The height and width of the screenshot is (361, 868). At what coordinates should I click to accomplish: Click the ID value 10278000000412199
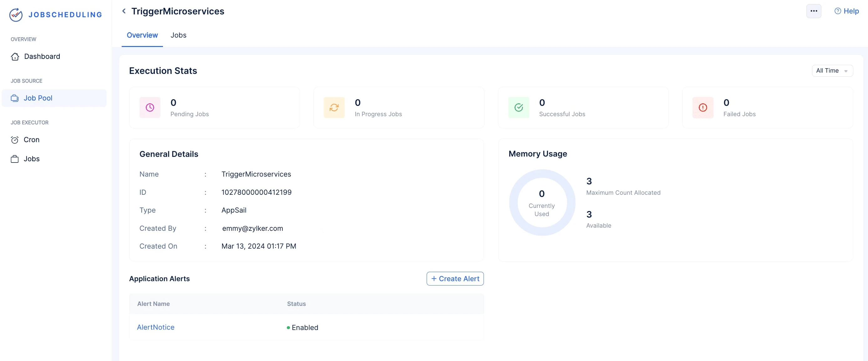click(256, 192)
